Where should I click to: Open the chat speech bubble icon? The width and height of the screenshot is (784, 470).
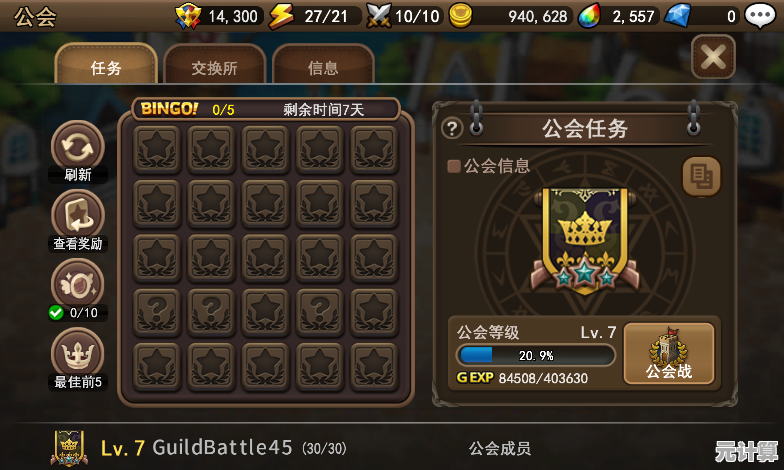point(760,16)
